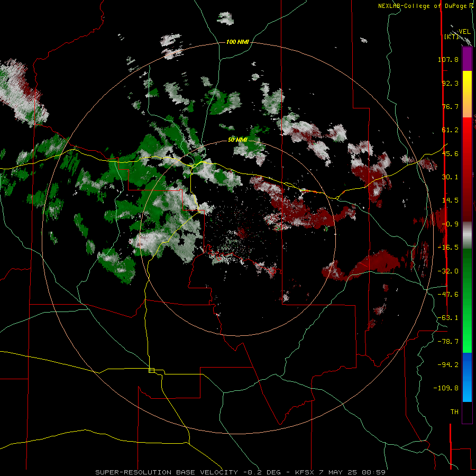This screenshot has height=476, width=476.
Task: Pick the -32.0 legend value
Action: [448, 271]
